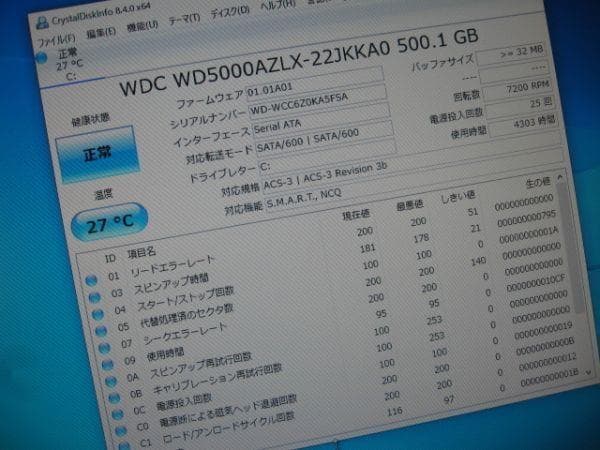Click the worst value 178
Viewport: 600px width, 450px height.
(421, 238)
